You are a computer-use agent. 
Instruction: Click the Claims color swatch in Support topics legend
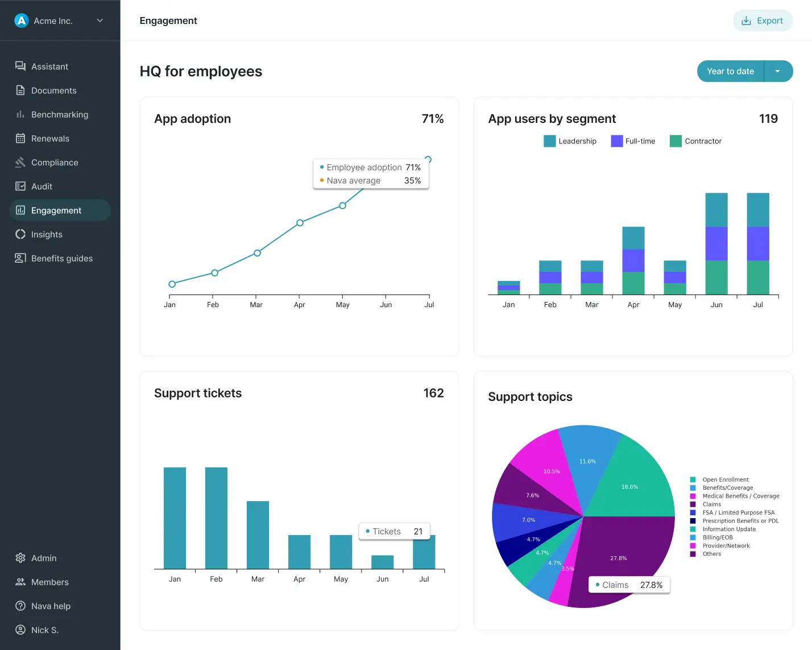(692, 504)
